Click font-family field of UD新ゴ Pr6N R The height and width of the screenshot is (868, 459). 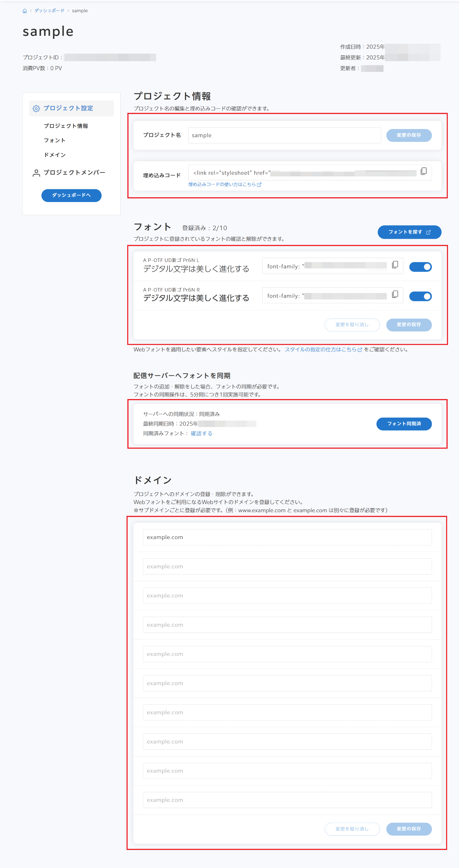click(x=333, y=296)
